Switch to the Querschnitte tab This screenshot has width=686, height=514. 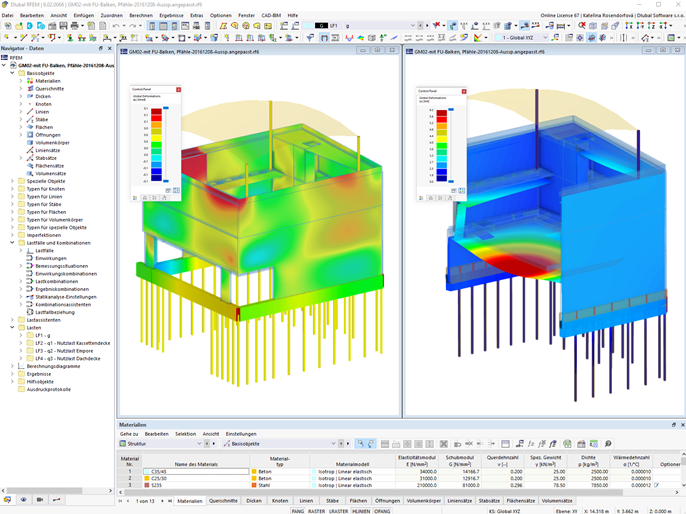[223, 501]
